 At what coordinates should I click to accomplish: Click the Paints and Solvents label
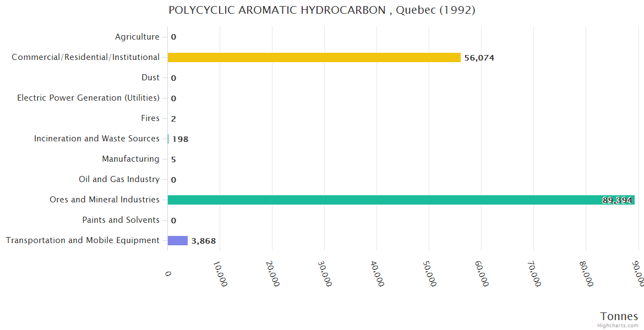[x=121, y=220]
